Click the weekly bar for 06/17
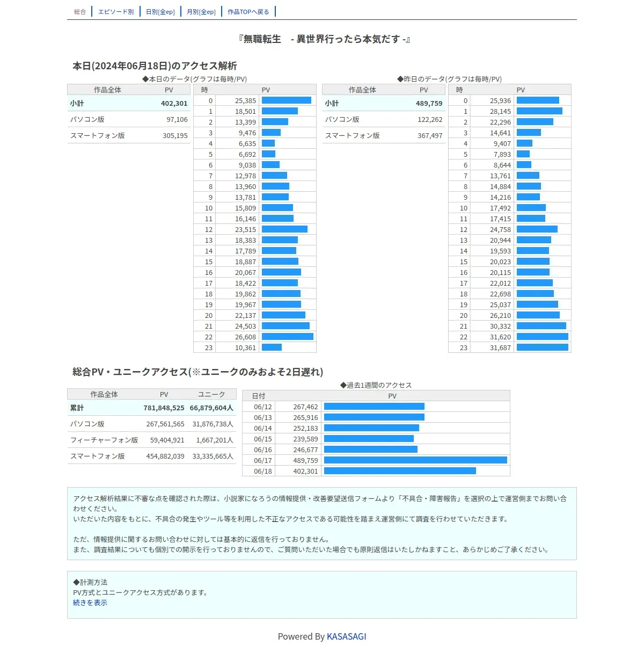Image resolution: width=644 pixels, height=645 pixels. click(x=415, y=460)
